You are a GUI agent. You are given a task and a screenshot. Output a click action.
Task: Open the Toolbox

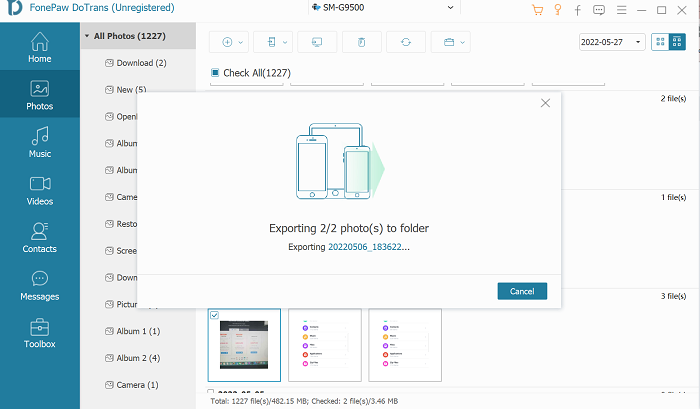click(40, 333)
